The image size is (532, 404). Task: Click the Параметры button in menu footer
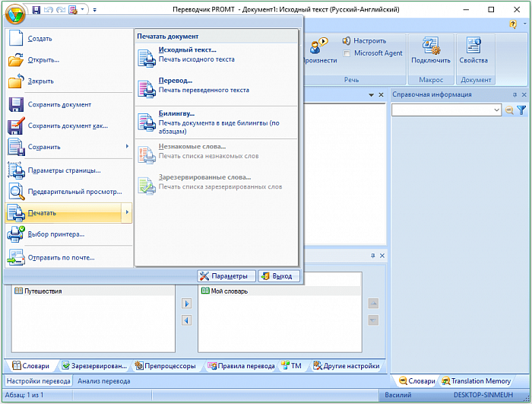(x=226, y=276)
